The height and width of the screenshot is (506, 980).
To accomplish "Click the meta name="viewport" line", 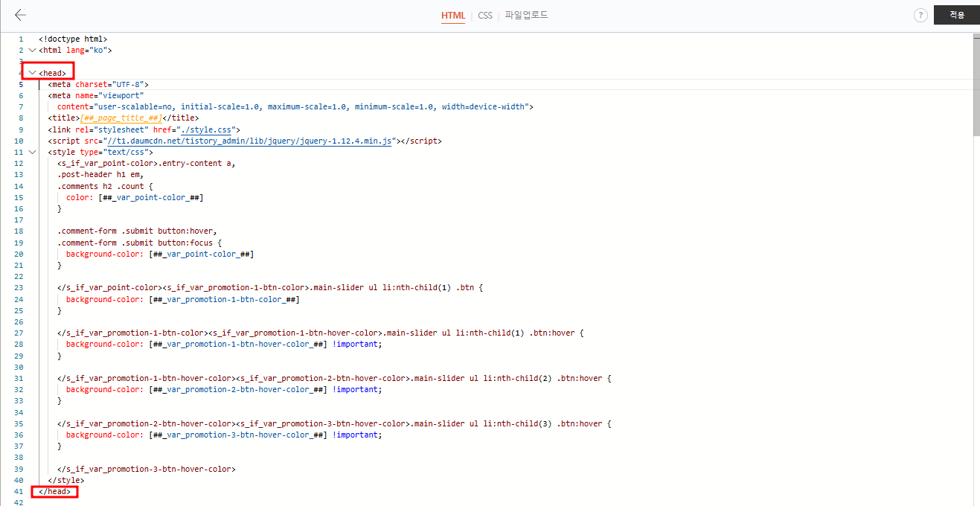I will [96, 95].
